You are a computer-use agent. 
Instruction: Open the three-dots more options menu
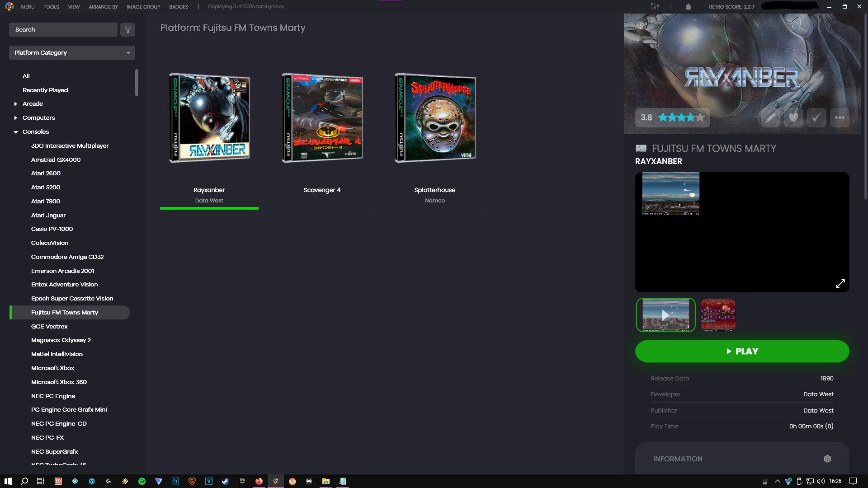coord(840,117)
